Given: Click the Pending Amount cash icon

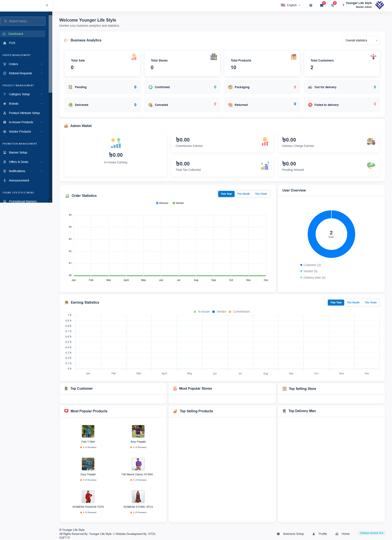Looking at the screenshot, I should tap(371, 165).
